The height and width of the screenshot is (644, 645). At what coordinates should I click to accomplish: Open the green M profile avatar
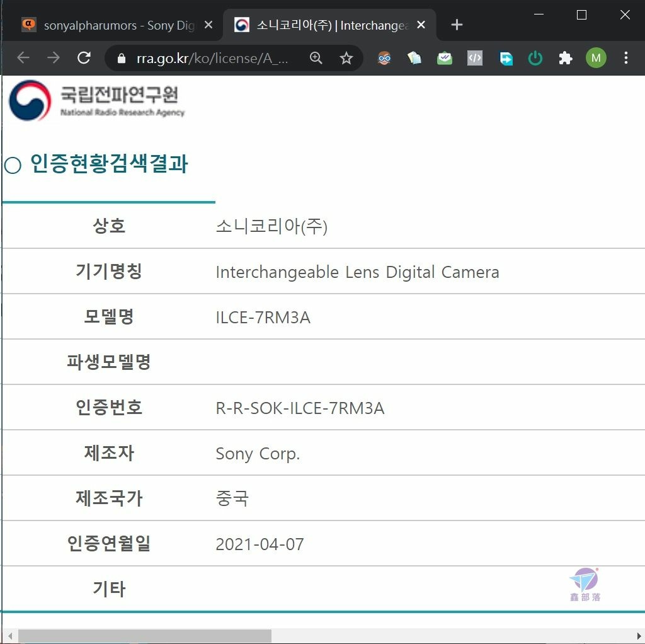click(596, 58)
